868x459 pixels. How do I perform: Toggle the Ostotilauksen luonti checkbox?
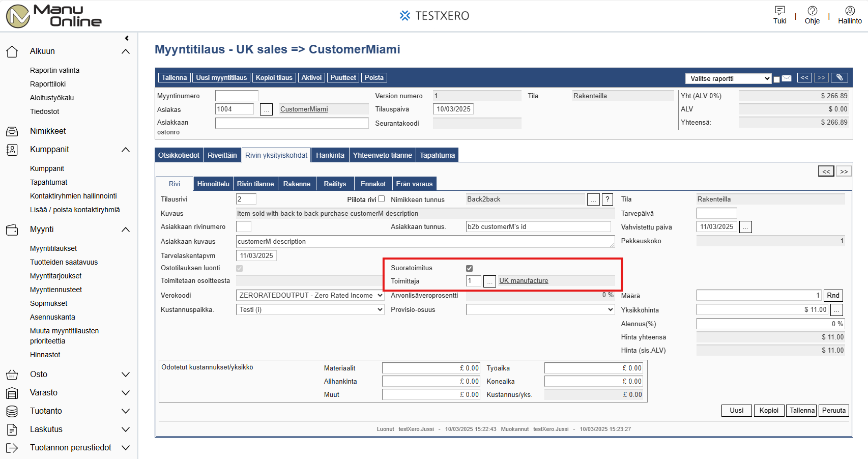[x=239, y=268]
